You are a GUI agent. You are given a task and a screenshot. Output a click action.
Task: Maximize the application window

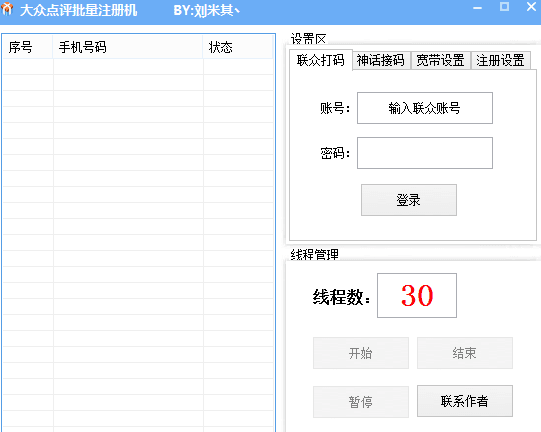point(504,7)
